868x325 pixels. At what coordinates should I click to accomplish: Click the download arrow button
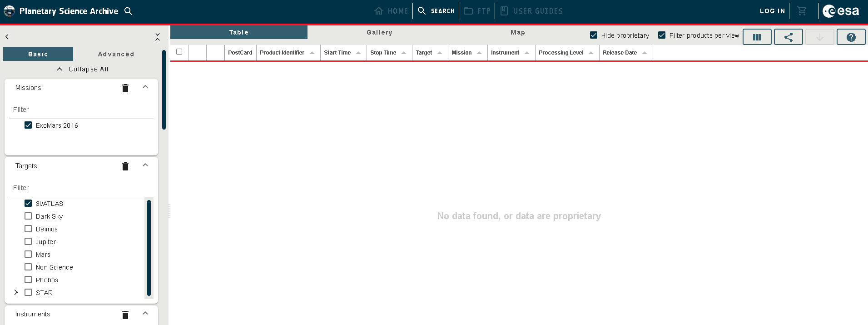(820, 37)
